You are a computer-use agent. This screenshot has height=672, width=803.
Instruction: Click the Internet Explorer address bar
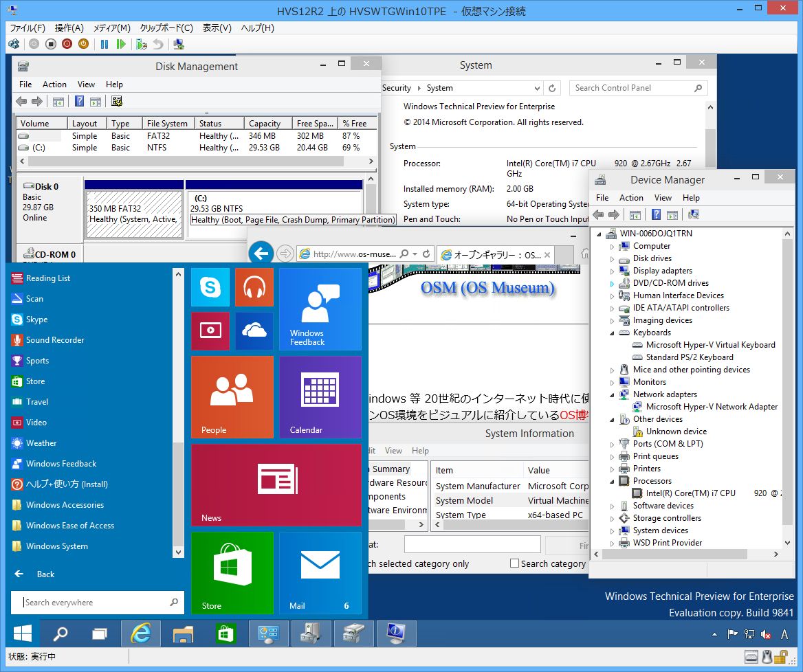(366, 254)
